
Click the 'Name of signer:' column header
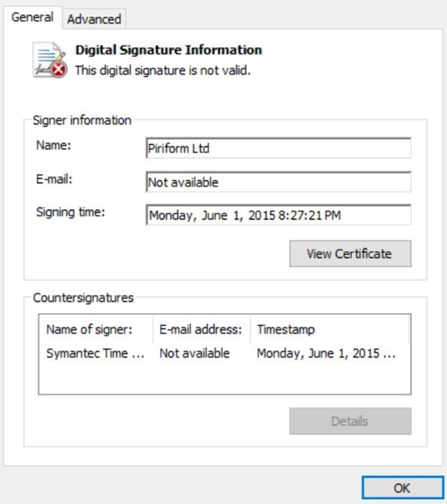[96, 329]
